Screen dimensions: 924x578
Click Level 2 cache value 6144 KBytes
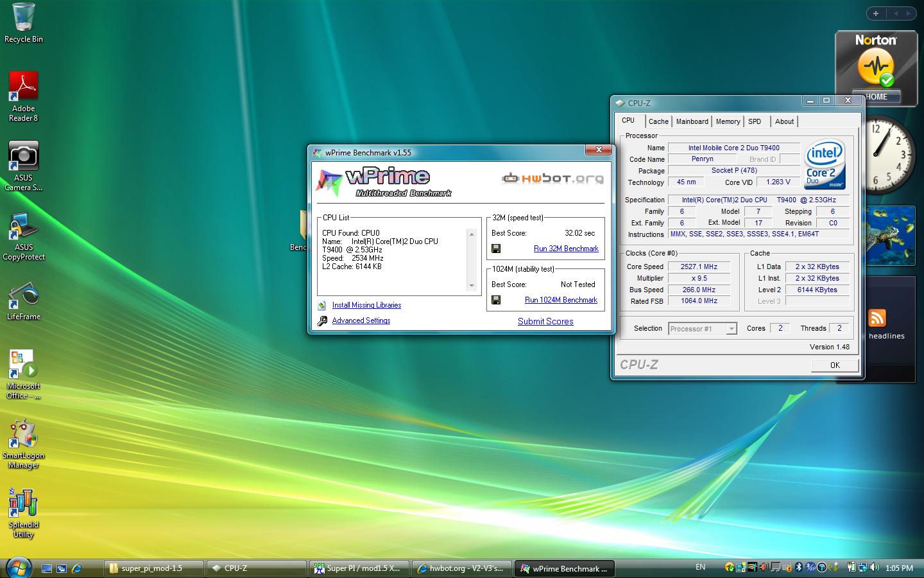817,290
